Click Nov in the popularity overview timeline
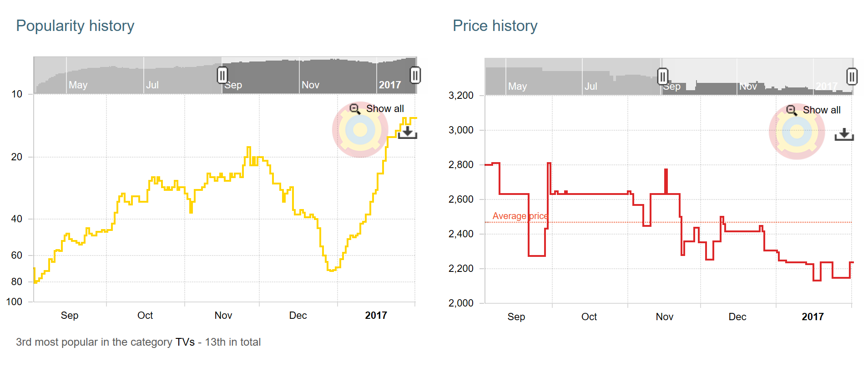 (311, 85)
